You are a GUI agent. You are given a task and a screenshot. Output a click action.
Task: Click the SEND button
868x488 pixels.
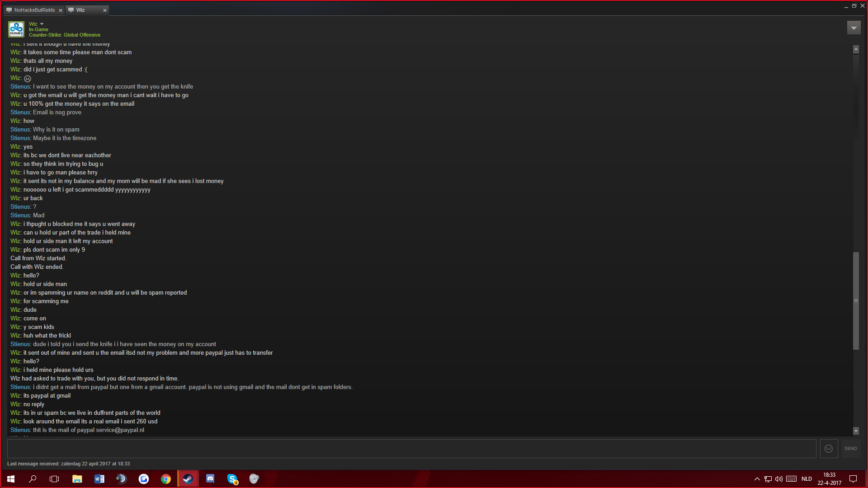[850, 449]
